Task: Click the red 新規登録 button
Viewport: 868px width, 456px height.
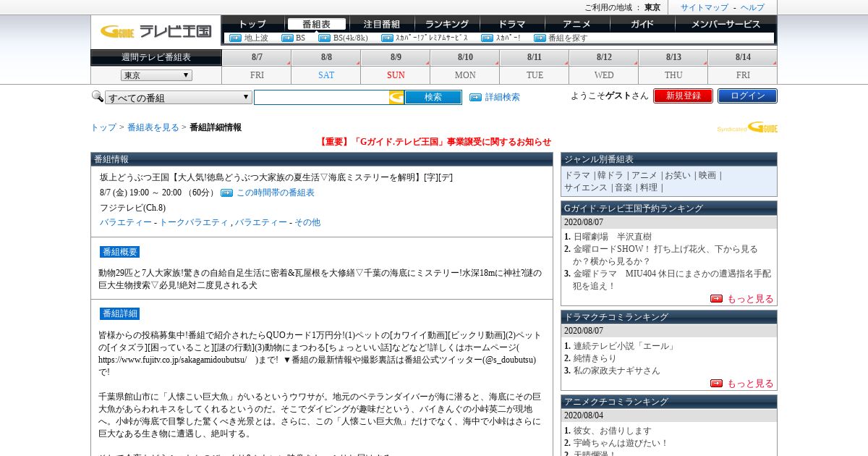Action: 683,96
